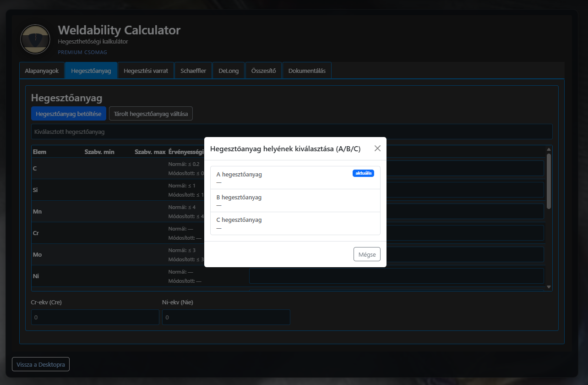Choose B hegesztőanyag slot
This screenshot has height=385, width=588.
[x=295, y=201]
